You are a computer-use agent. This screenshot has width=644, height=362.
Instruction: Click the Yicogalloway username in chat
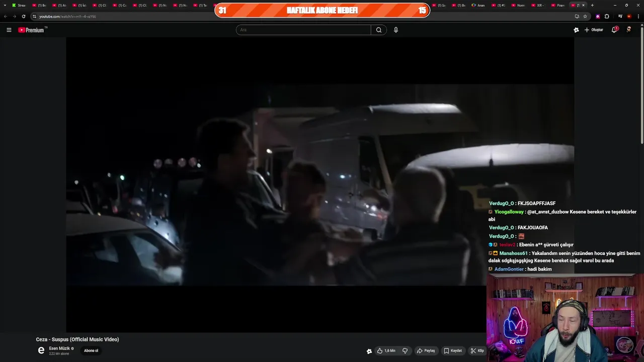[509, 212]
